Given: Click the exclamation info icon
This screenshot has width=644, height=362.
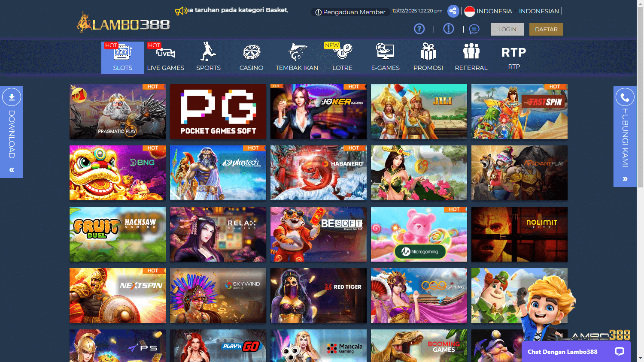Looking at the screenshot, I should pyautogui.click(x=449, y=29).
